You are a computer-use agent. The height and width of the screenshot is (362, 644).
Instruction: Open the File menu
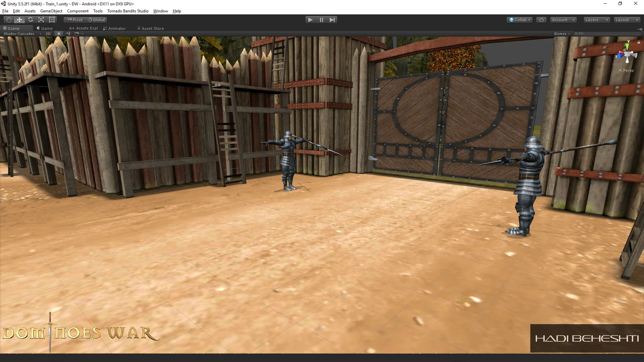(5, 11)
